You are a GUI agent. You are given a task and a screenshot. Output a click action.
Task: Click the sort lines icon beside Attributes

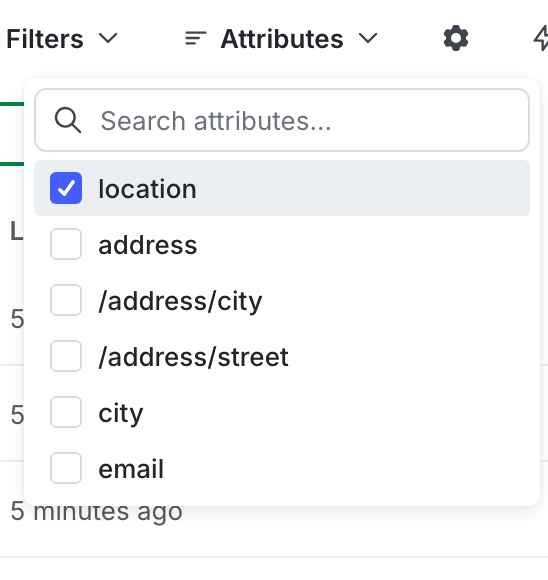coord(195,38)
